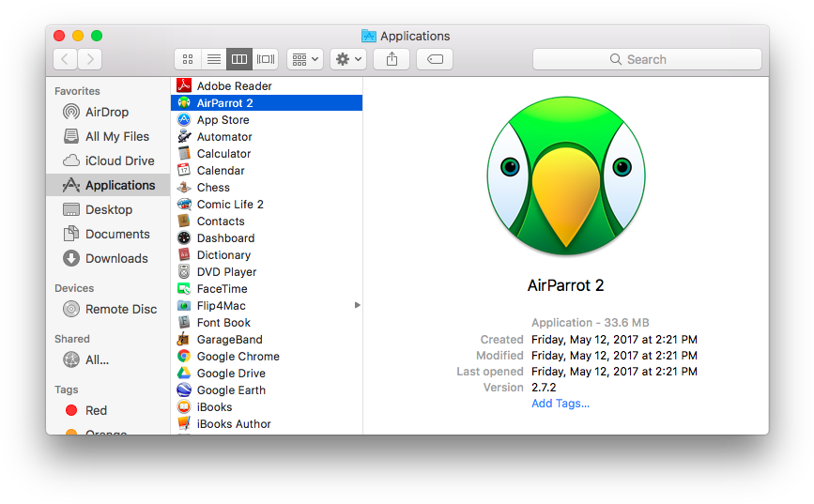Minimize window with yellow button

click(78, 36)
